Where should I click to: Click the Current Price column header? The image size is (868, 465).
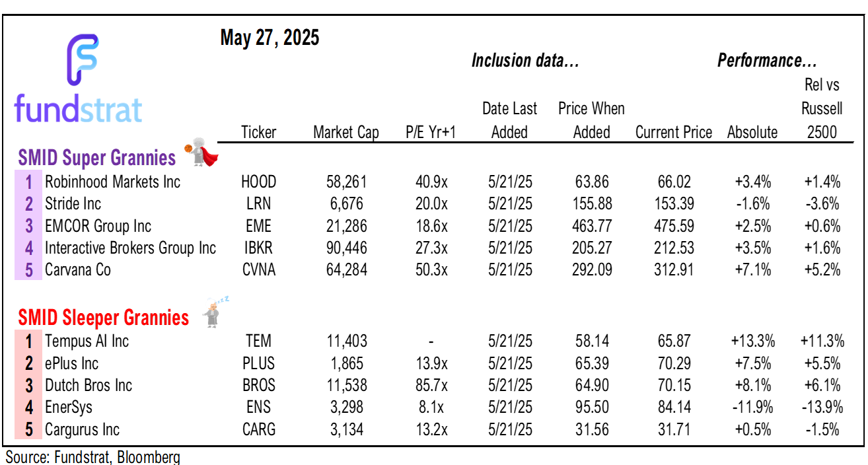point(673,133)
